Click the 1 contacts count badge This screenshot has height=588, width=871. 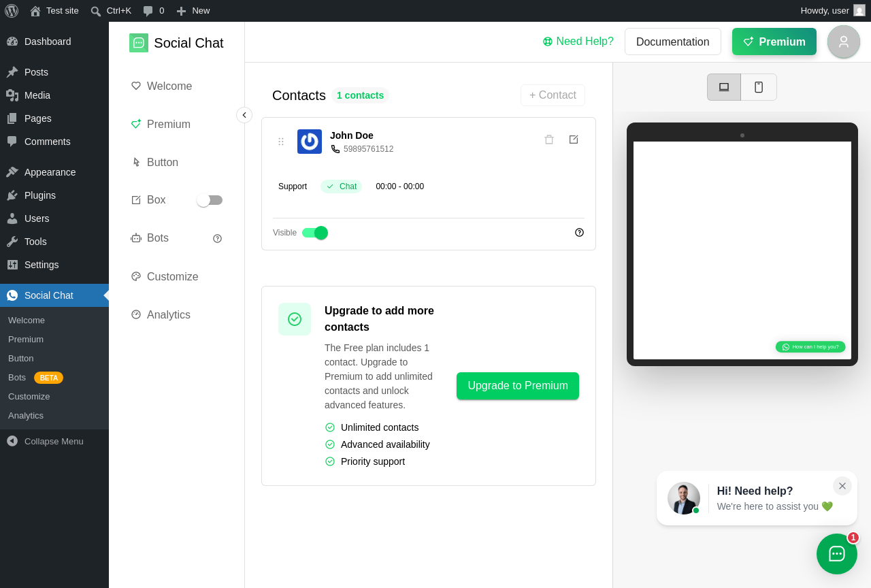360,95
